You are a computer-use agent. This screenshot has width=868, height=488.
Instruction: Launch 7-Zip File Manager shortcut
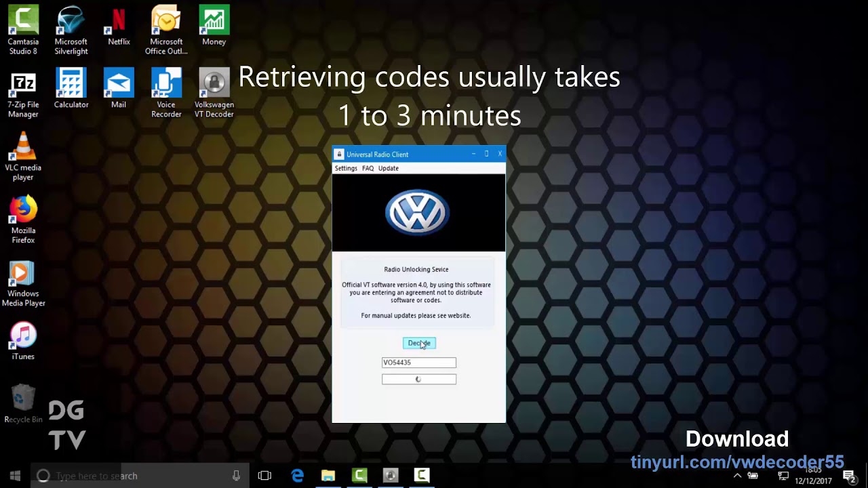tap(23, 94)
